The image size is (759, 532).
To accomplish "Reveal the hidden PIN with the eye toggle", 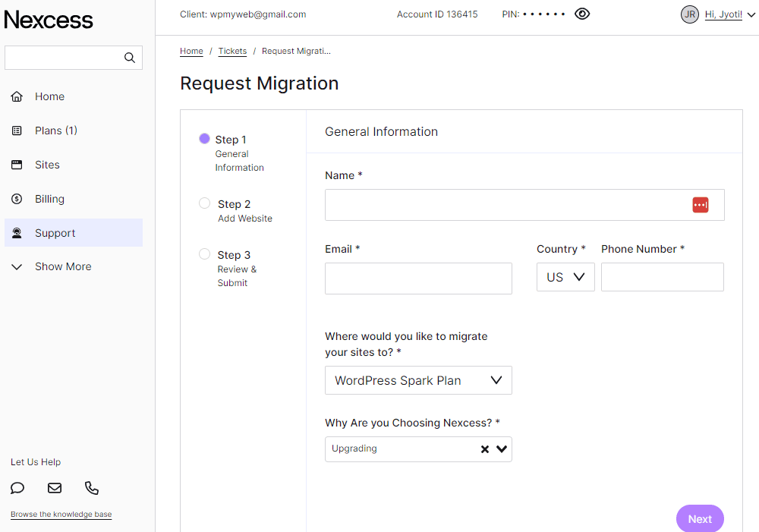I will coord(582,14).
